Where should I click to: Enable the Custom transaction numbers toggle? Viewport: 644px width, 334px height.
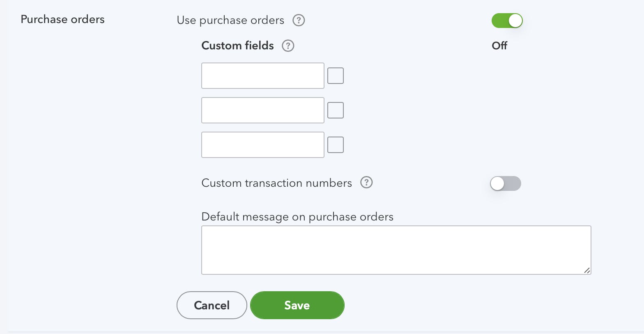click(x=506, y=183)
